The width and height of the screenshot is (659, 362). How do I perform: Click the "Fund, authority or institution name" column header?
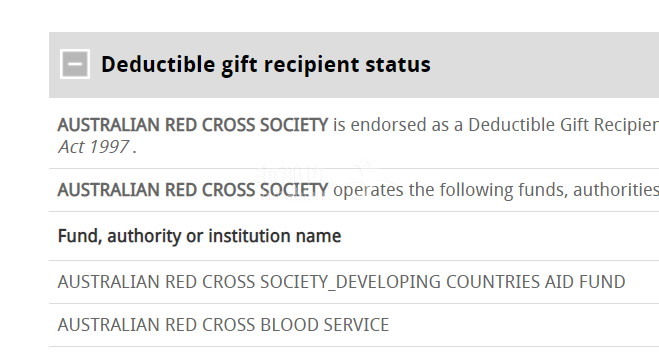coord(199,236)
